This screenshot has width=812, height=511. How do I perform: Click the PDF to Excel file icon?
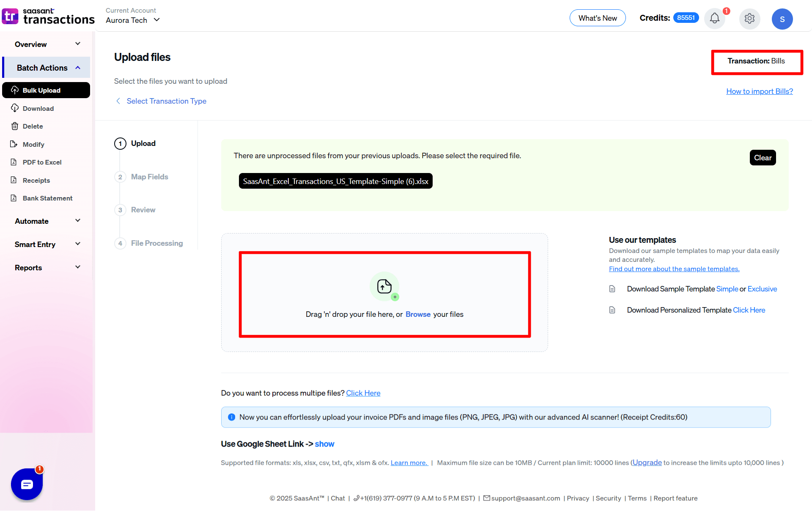point(14,162)
